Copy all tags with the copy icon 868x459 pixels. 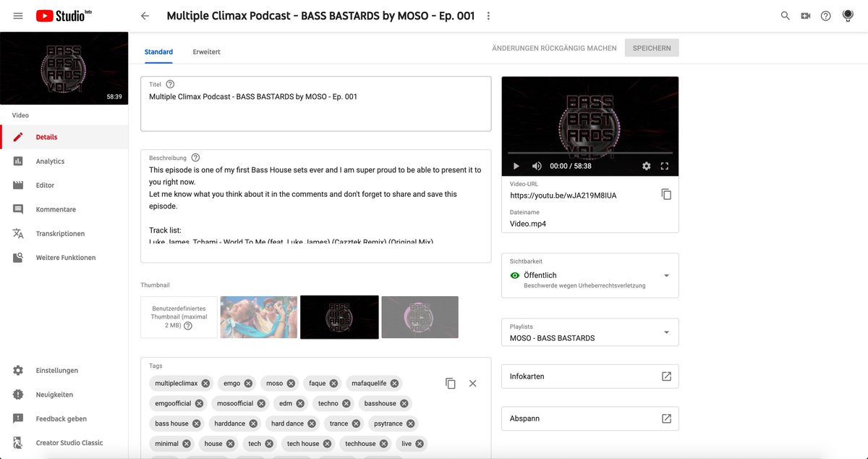pos(451,383)
